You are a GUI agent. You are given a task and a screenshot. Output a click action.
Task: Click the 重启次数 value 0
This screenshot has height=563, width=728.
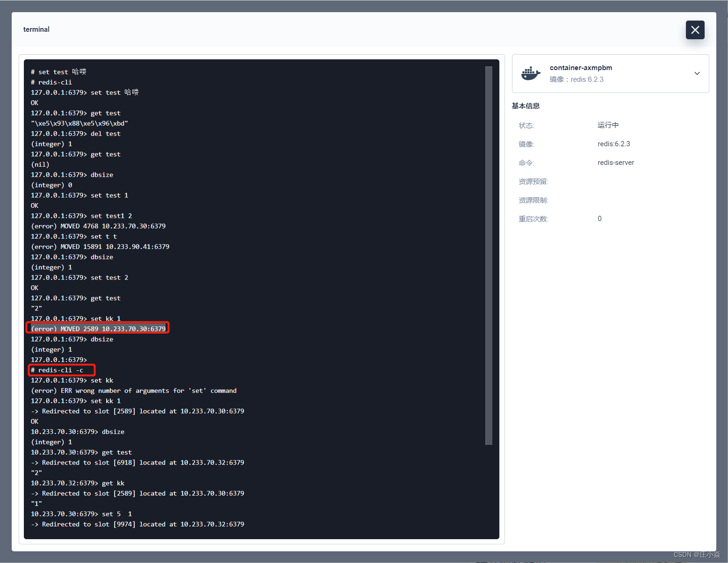coord(599,219)
